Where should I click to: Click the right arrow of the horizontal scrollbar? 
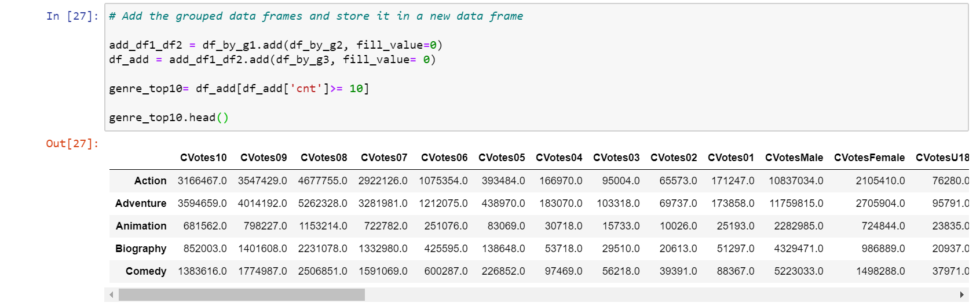962,295
